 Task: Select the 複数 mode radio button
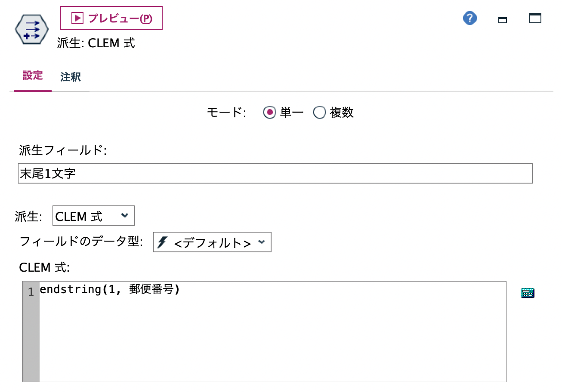[x=319, y=112]
